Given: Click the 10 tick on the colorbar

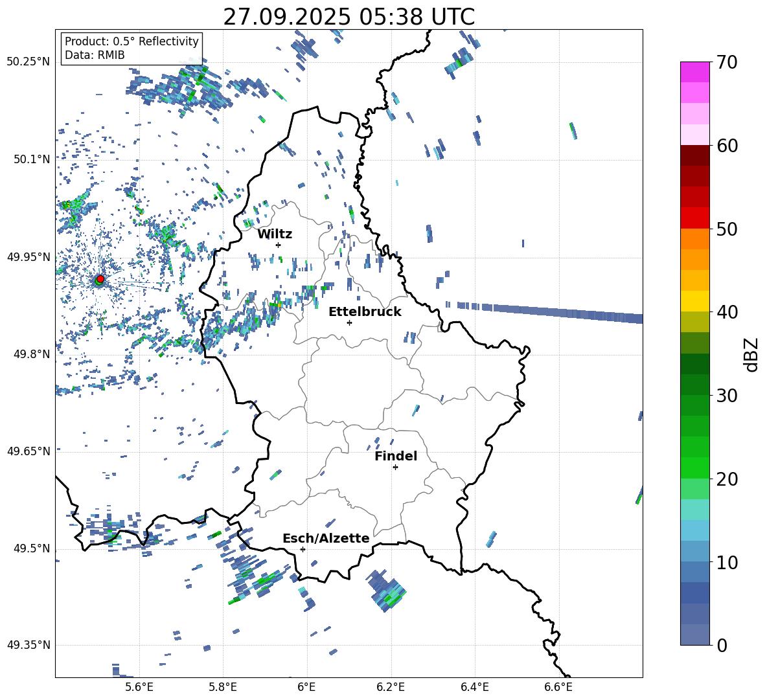Looking at the screenshot, I should point(727,562).
